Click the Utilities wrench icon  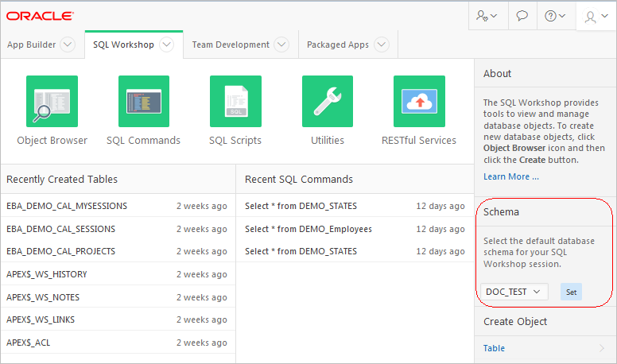pyautogui.click(x=328, y=102)
